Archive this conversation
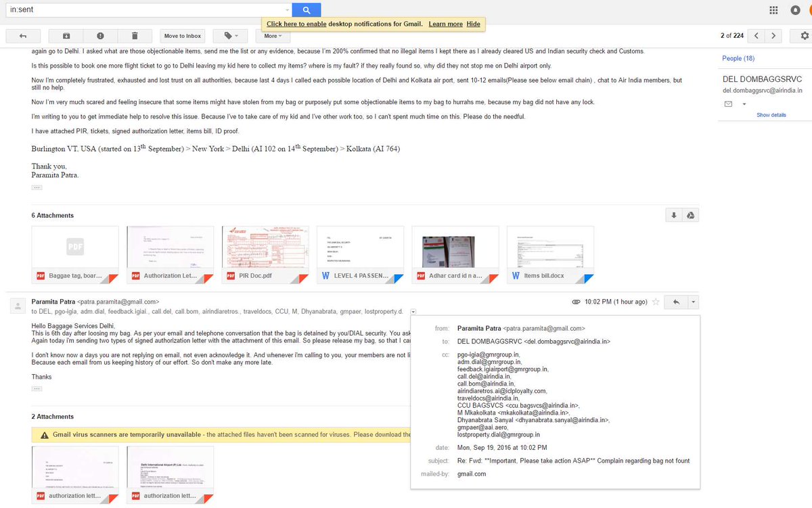Screen dimensions: 812x508 (66, 36)
